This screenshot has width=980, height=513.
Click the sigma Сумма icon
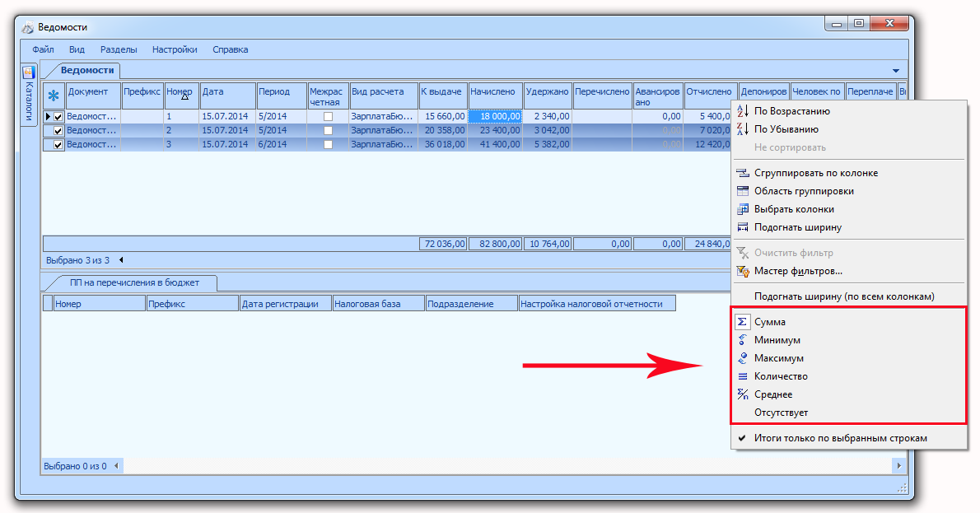[743, 322]
